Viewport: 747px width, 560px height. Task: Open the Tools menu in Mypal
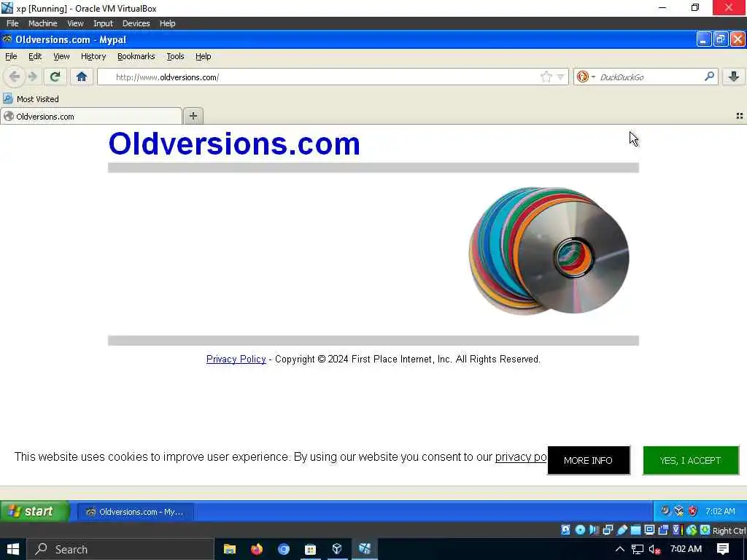coord(175,56)
